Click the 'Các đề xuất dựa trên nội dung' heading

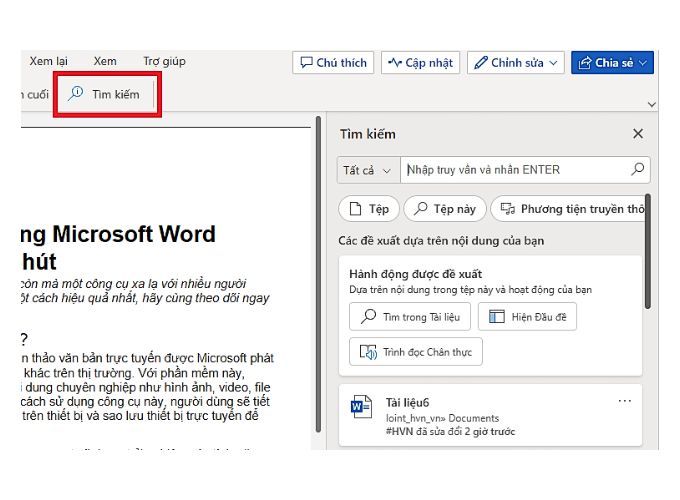tap(441, 241)
